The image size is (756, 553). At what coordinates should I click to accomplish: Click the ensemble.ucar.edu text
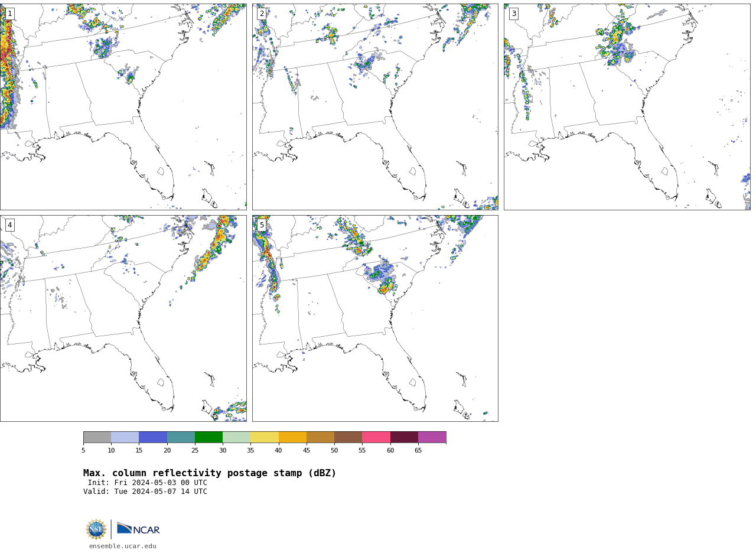[123, 547]
